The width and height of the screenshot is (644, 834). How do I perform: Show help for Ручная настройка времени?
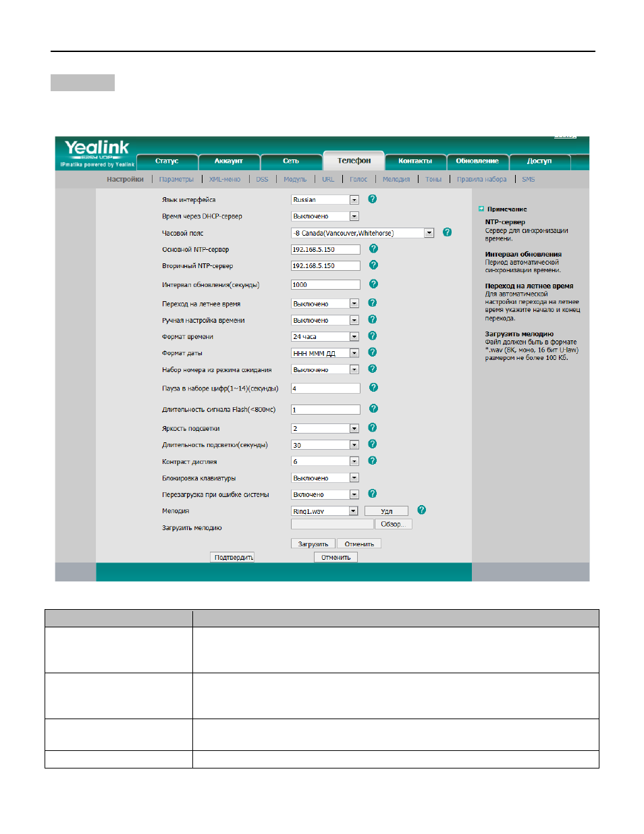[372, 319]
